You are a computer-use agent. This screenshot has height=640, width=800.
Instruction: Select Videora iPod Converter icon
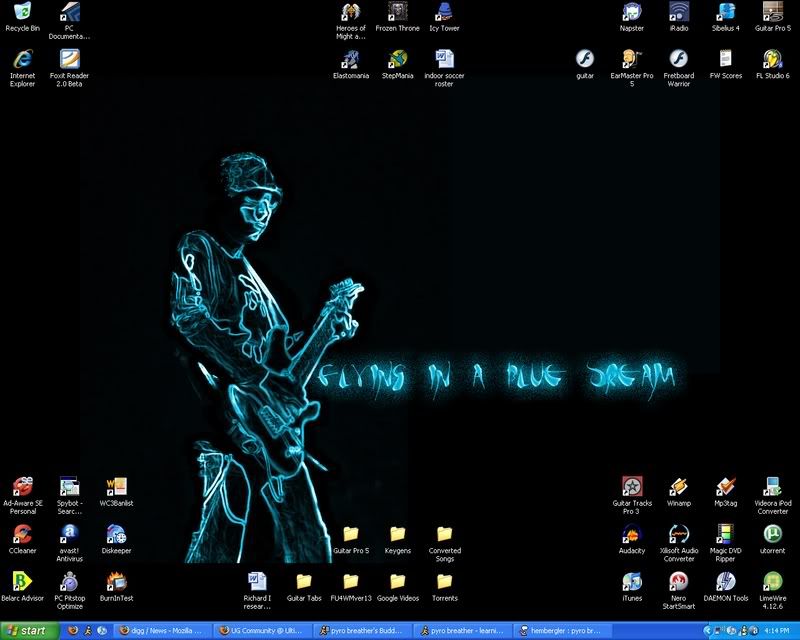click(772, 487)
